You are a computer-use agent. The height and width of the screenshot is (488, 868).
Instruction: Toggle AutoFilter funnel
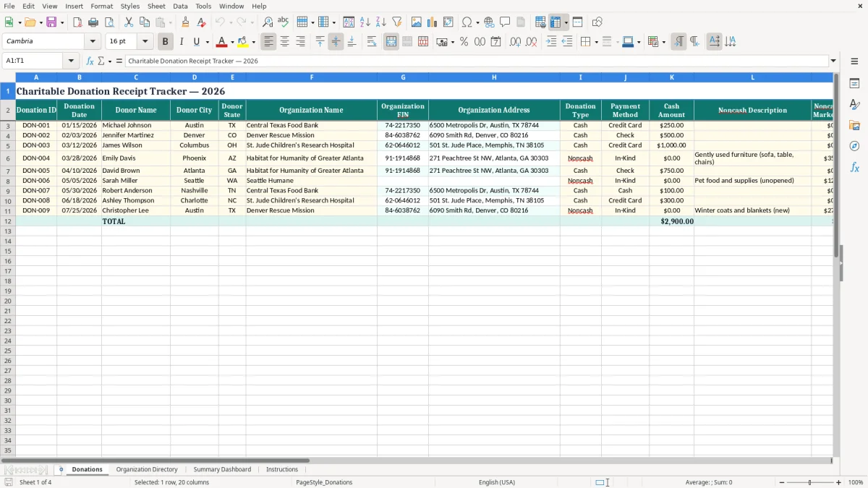click(x=397, y=22)
